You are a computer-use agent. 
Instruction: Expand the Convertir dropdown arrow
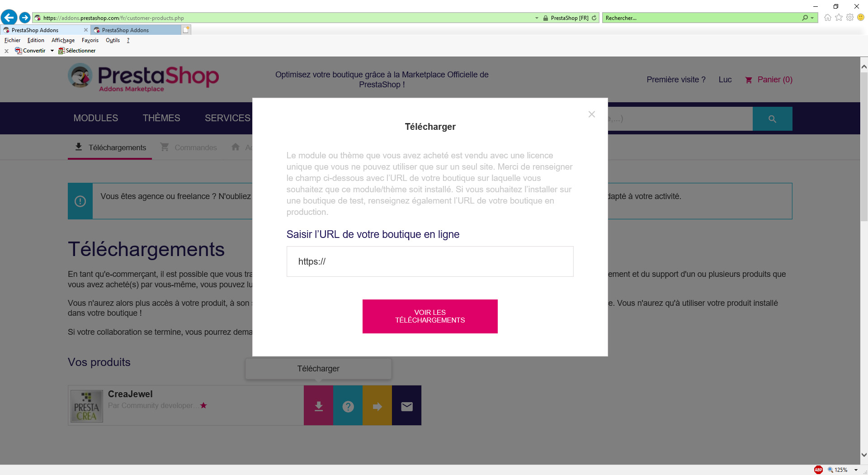(52, 51)
